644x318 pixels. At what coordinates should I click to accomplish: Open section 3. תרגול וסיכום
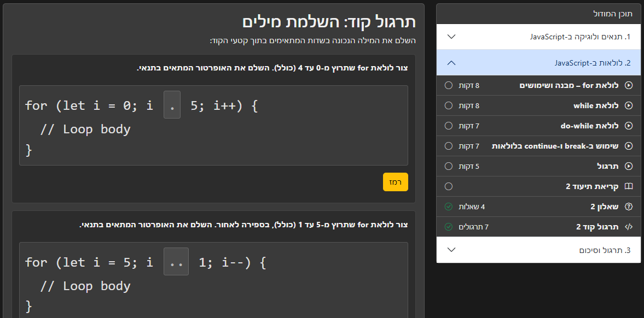click(x=538, y=250)
